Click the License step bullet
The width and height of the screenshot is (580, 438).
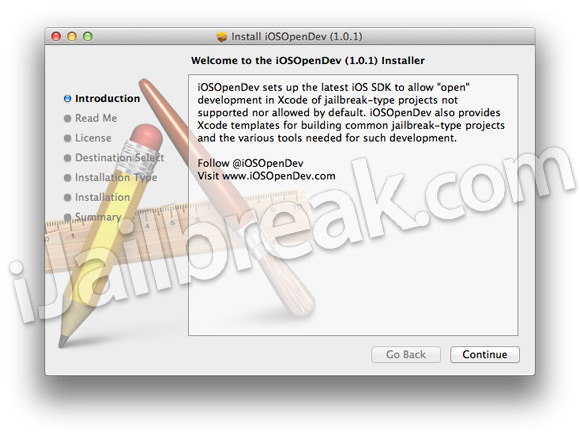point(67,138)
